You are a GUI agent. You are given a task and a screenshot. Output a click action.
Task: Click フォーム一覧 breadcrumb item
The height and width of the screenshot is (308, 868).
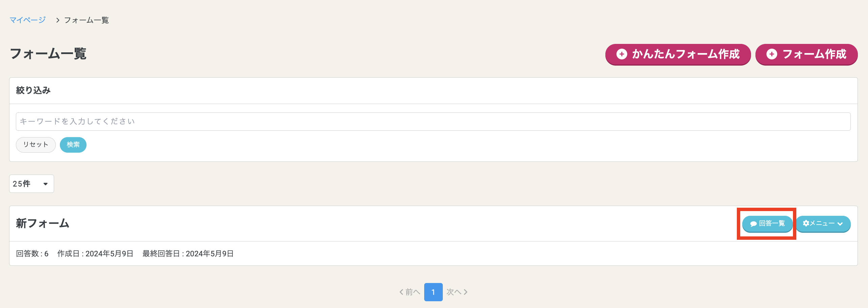pos(87,20)
